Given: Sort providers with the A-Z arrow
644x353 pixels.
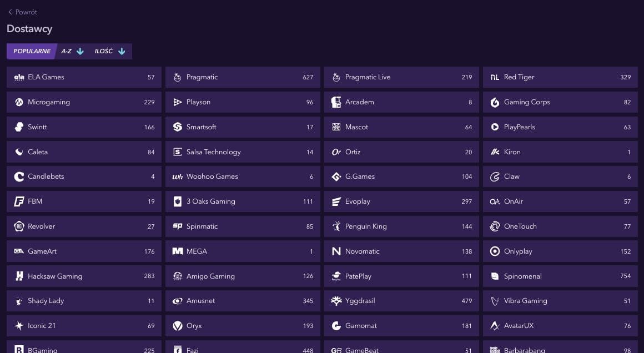Looking at the screenshot, I should 80,51.
